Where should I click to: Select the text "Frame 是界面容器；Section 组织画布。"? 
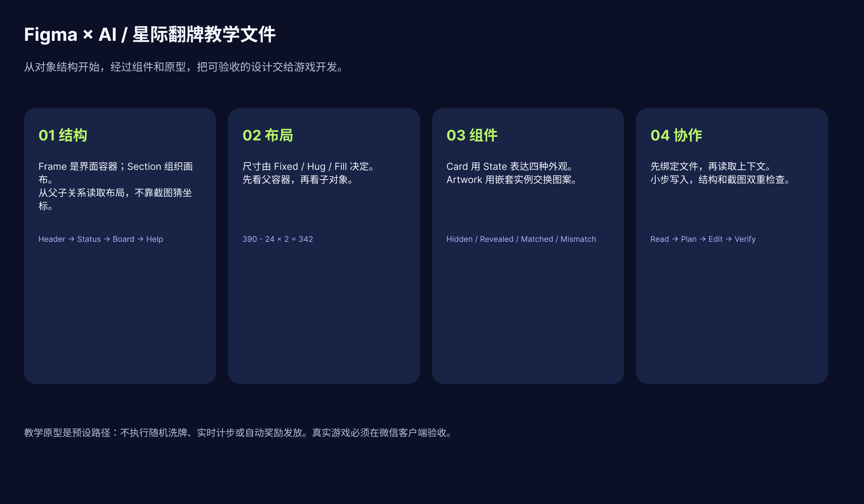(115, 173)
